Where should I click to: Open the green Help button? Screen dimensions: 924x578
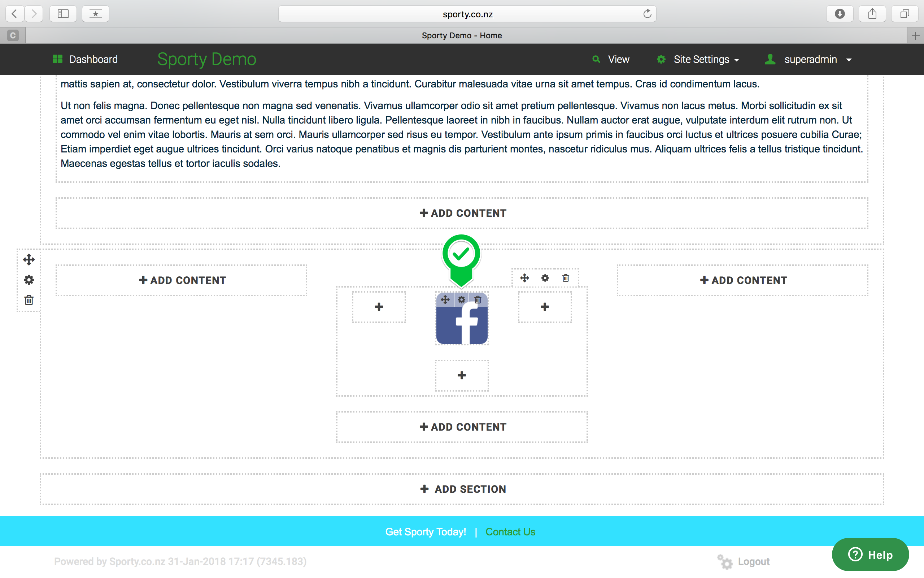870,554
